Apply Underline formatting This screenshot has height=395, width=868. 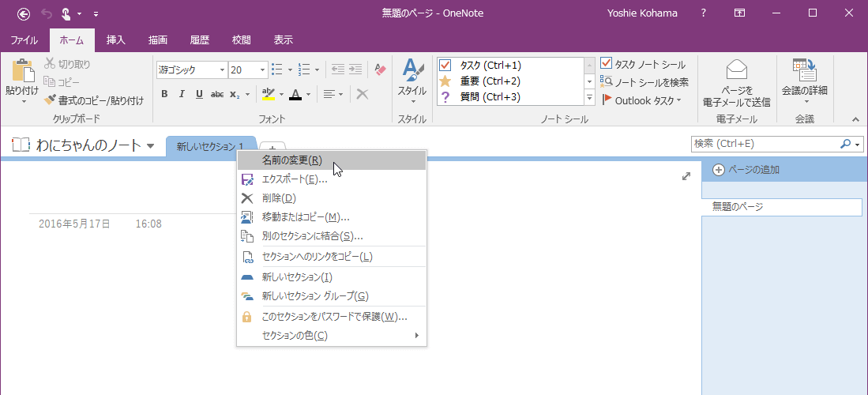coord(199,94)
